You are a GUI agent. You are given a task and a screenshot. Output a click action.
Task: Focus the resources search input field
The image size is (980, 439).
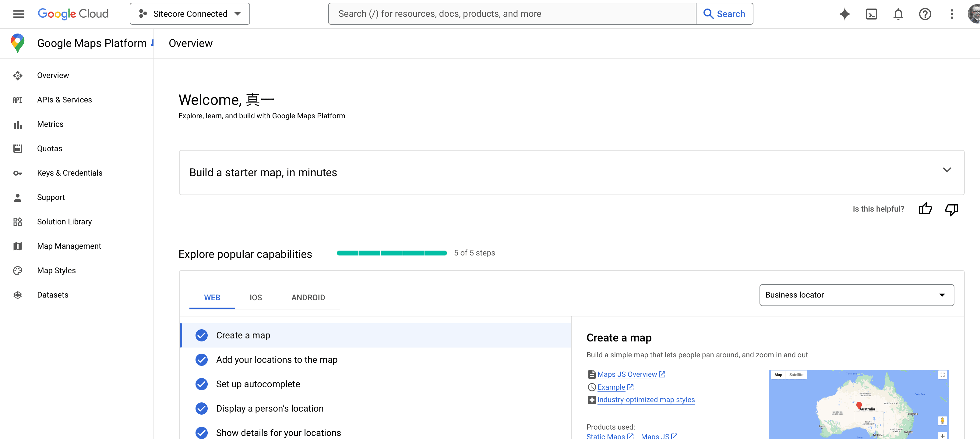coord(512,14)
